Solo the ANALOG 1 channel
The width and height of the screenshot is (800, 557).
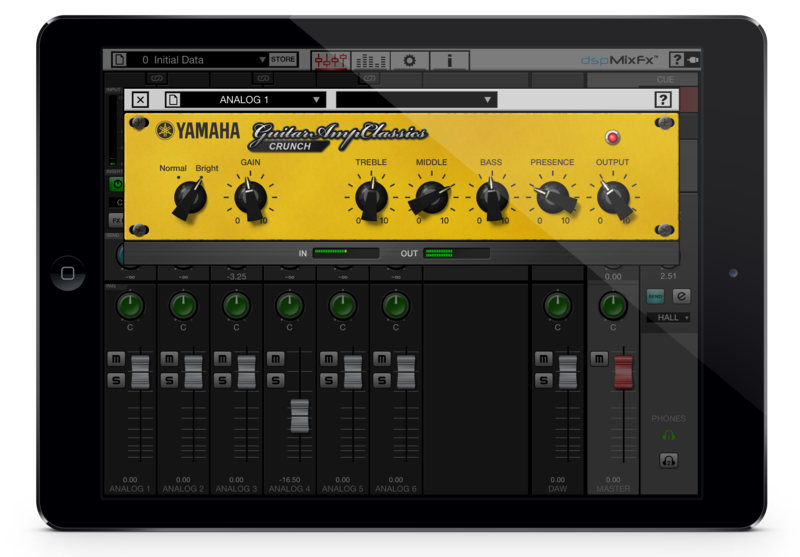click(x=116, y=380)
